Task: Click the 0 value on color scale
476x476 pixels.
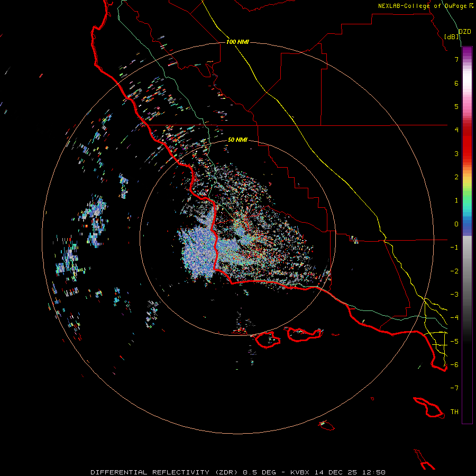Action: tap(456, 224)
